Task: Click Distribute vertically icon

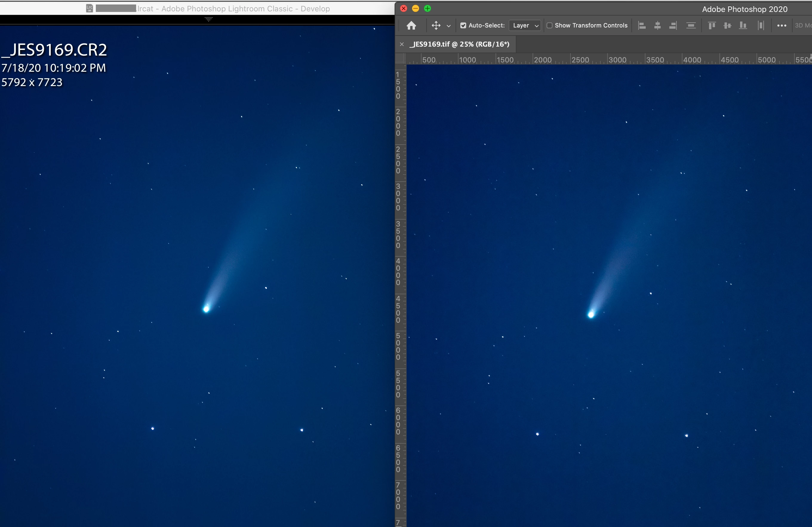Action: pyautogui.click(x=691, y=26)
